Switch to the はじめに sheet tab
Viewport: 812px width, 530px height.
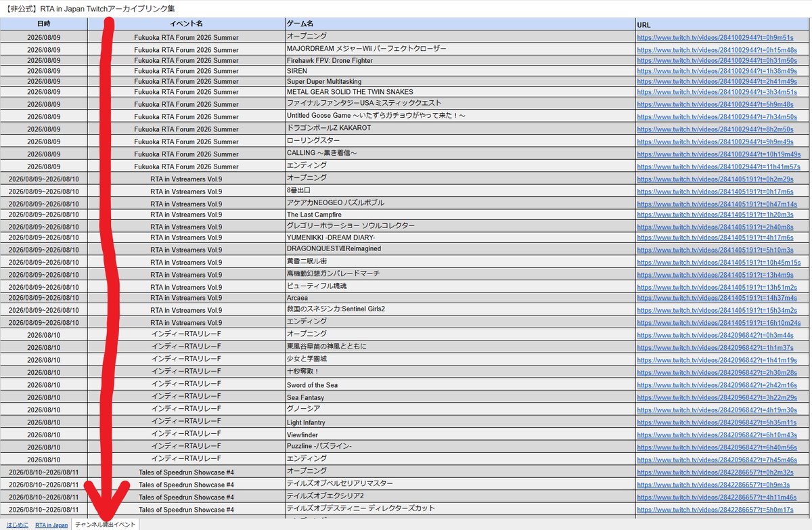[x=16, y=525]
